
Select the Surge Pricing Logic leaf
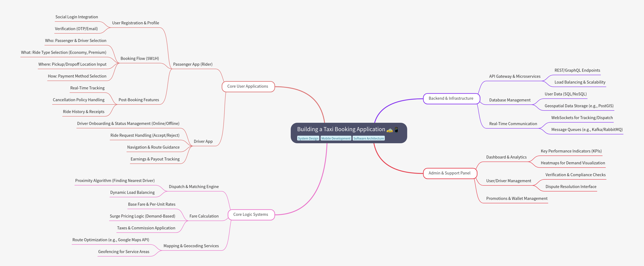click(142, 216)
